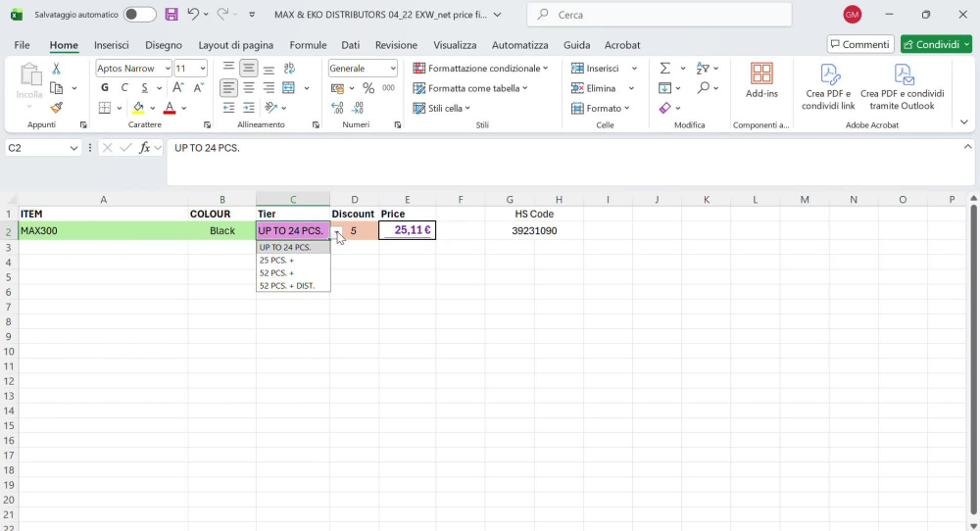The height and width of the screenshot is (531, 980).
Task: Decrease font size with smaller A icon
Action: tap(198, 87)
